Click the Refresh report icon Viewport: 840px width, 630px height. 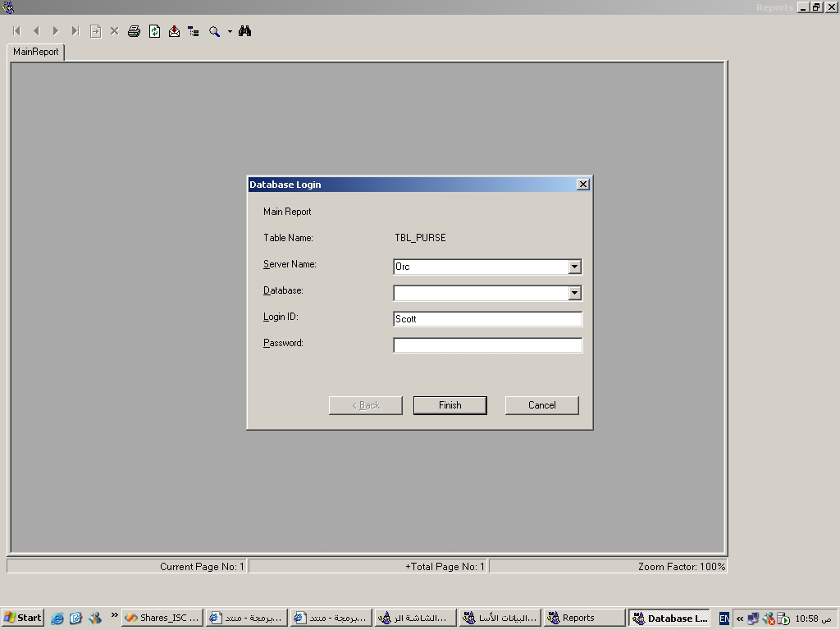click(x=154, y=31)
